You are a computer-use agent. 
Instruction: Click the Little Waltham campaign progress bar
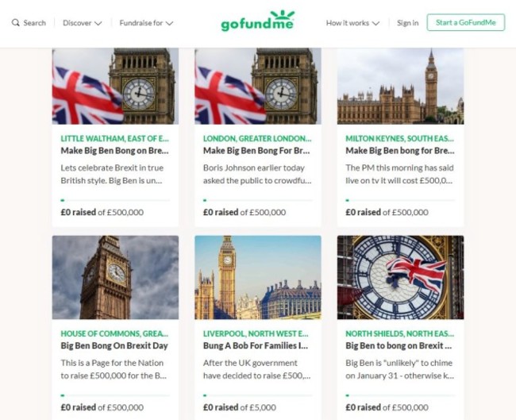tap(116, 200)
